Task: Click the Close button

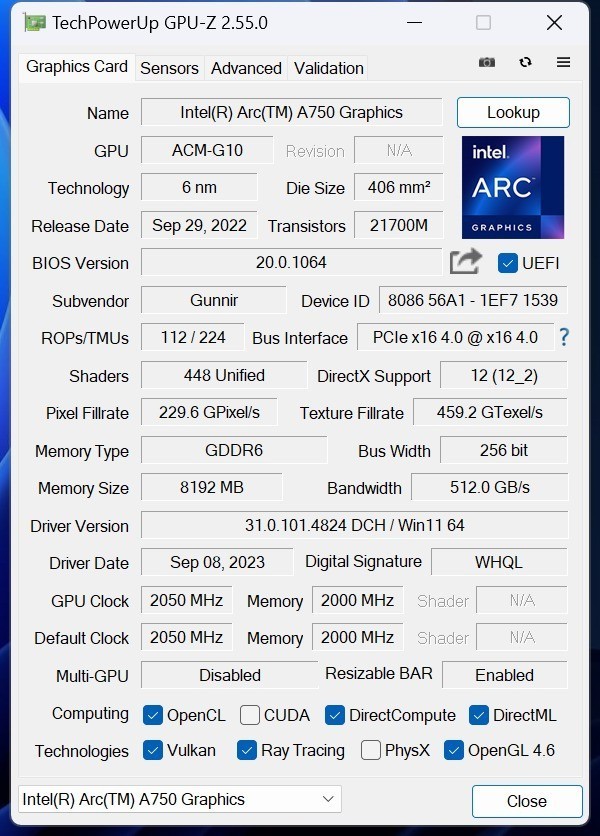Action: click(x=527, y=801)
